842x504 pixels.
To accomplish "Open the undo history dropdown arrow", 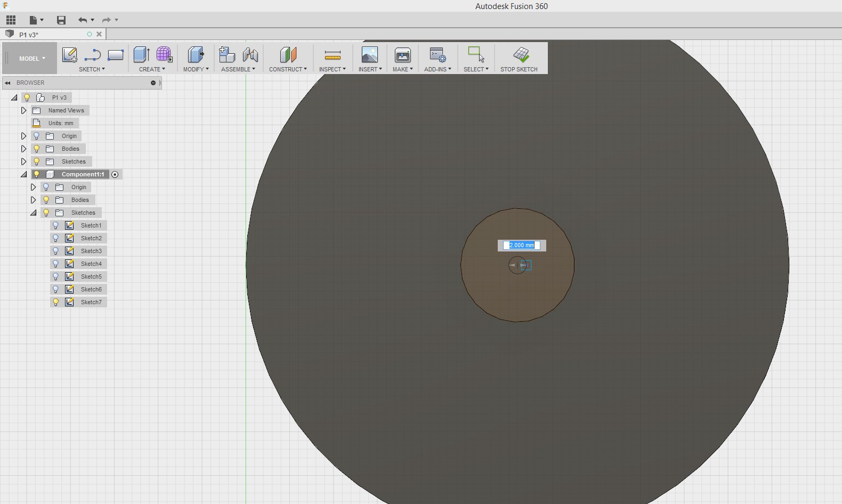I will click(93, 20).
